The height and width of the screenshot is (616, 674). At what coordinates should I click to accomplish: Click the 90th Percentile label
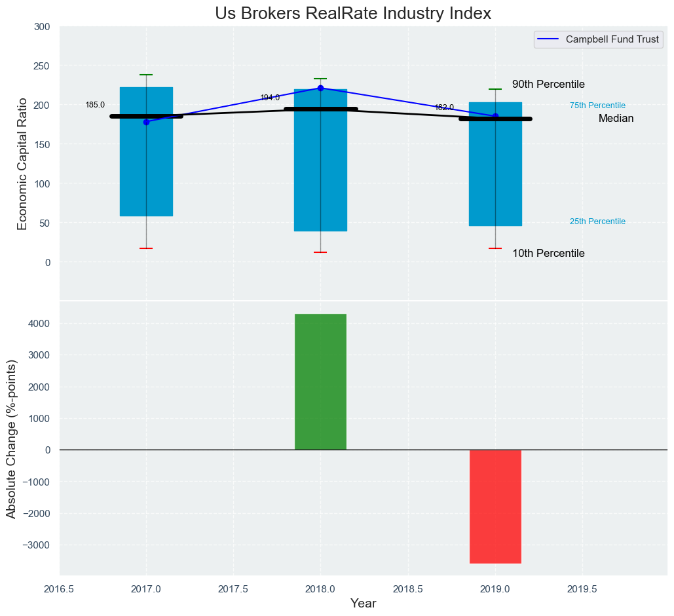coord(548,85)
